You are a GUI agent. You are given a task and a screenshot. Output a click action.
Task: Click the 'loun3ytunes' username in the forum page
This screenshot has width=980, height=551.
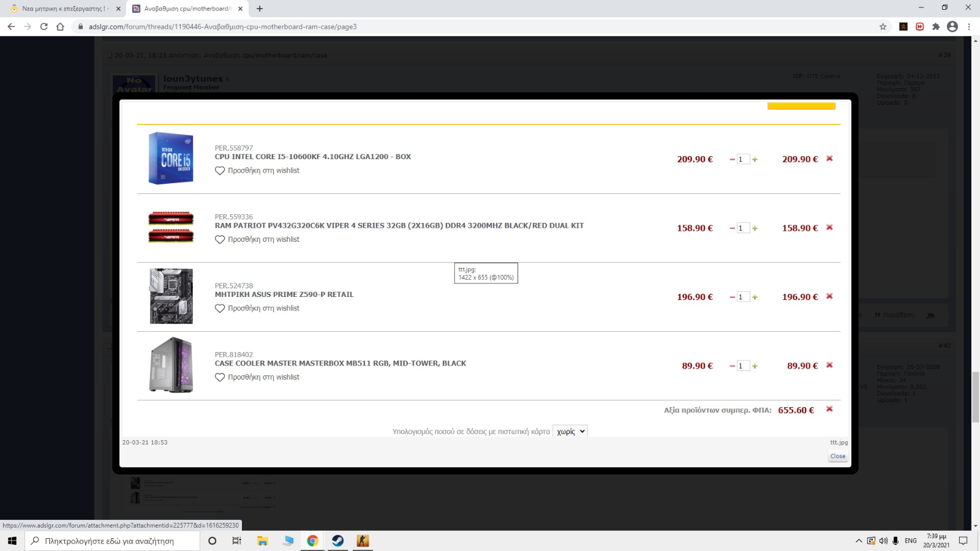193,78
